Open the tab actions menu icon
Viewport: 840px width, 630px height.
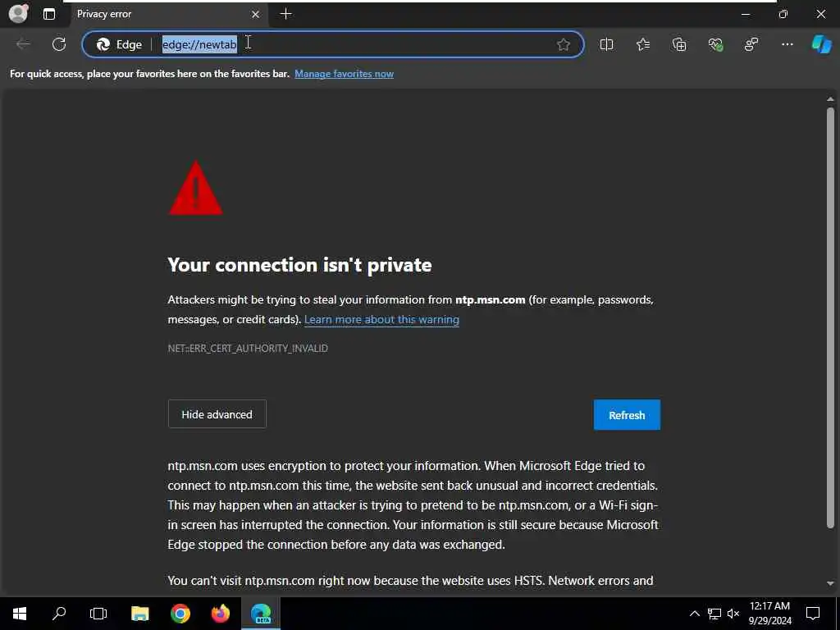pos(48,14)
